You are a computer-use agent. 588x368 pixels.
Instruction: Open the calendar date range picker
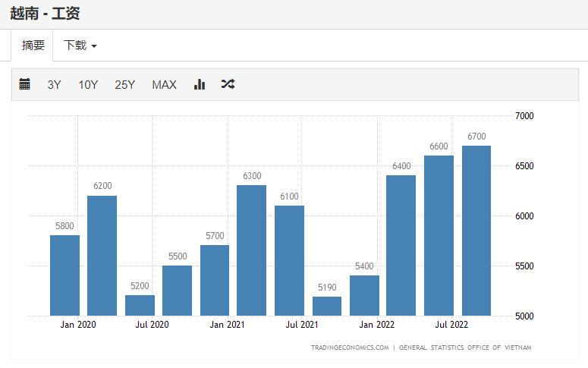[24, 84]
